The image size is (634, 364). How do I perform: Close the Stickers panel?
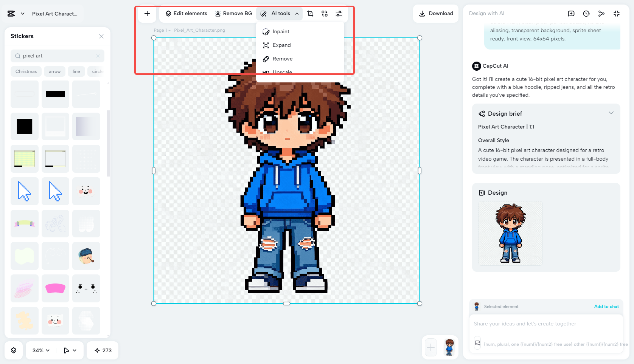pyautogui.click(x=101, y=36)
